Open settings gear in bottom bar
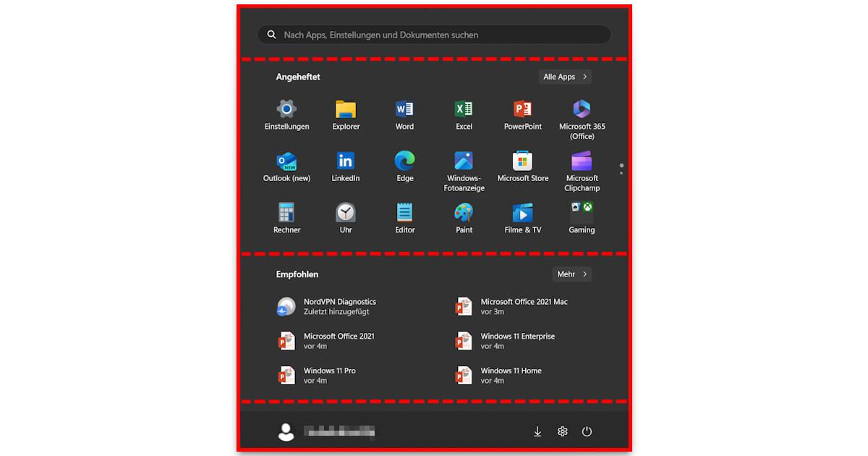This screenshot has width=868, height=456. (562, 431)
